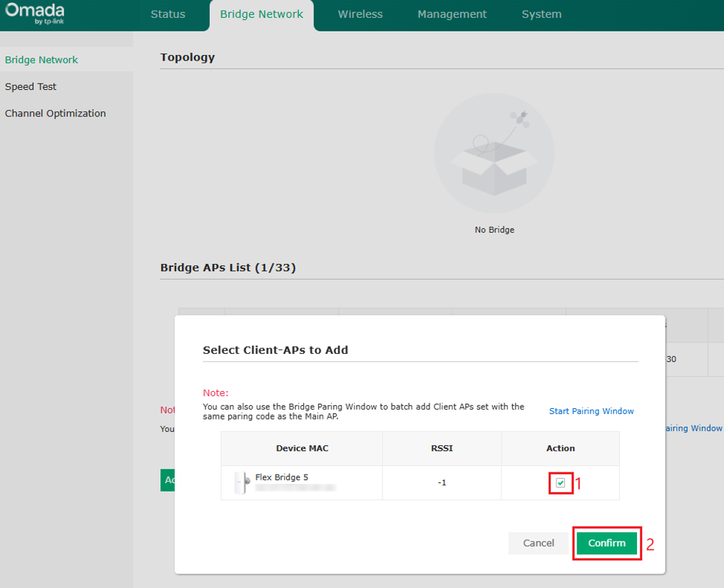Open the Status tab
The image size is (724, 588).
click(x=168, y=14)
